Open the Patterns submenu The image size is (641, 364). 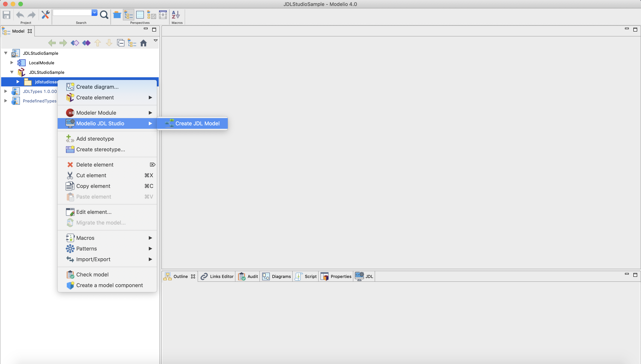coord(107,249)
